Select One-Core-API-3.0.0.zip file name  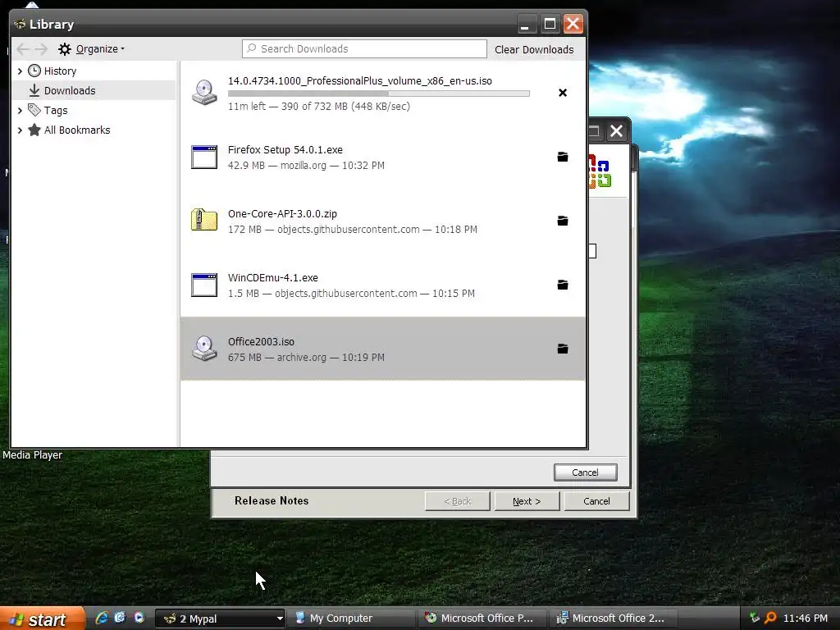click(282, 214)
